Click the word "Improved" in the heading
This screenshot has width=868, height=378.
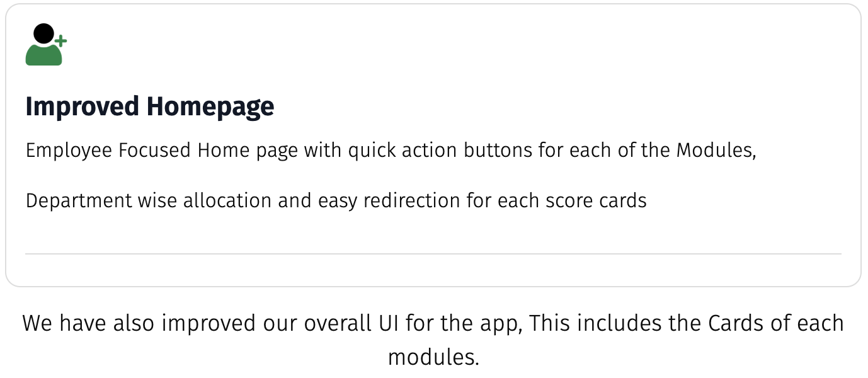click(82, 106)
